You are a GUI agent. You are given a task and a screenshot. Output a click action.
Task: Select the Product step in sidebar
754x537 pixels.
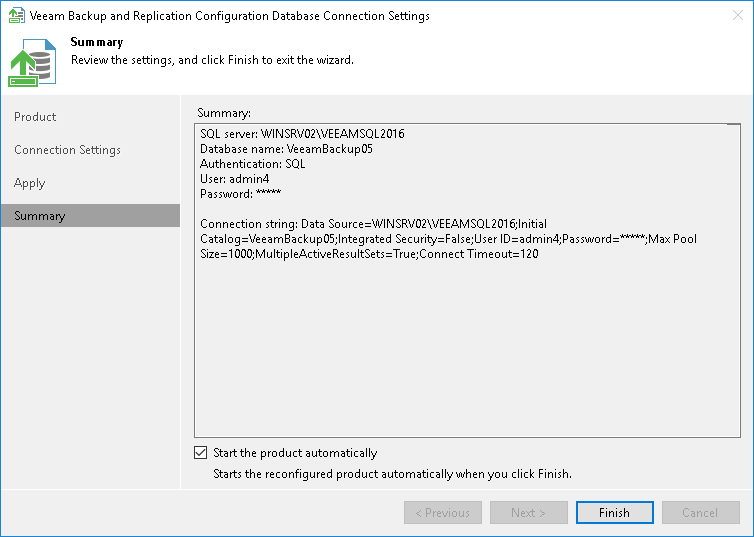tap(35, 117)
